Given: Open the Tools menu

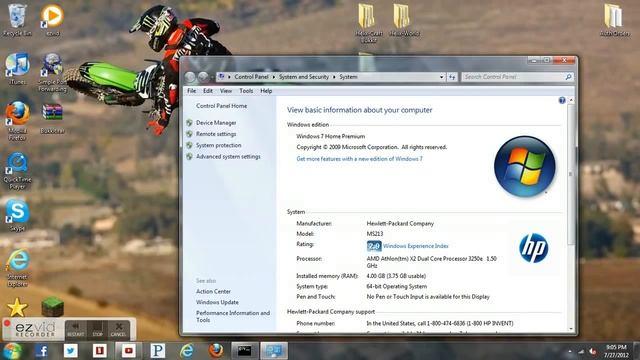Looking at the screenshot, I should point(246,91).
